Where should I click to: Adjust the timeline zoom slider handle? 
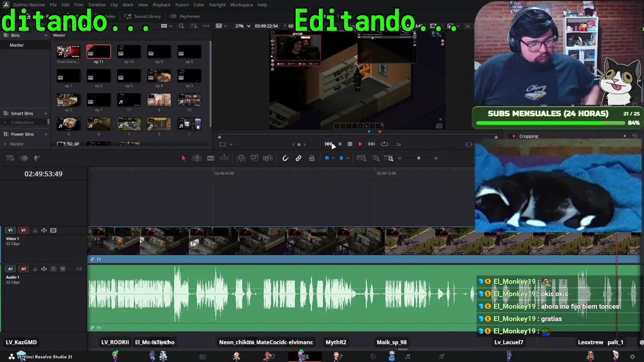click(419, 158)
